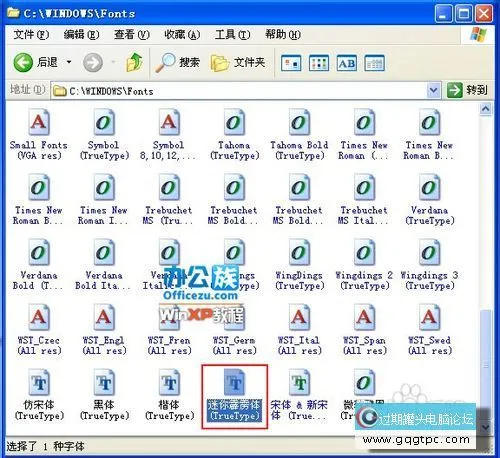Open the 文件(F) menu
Screen dimensions: 500x458
click(x=31, y=34)
